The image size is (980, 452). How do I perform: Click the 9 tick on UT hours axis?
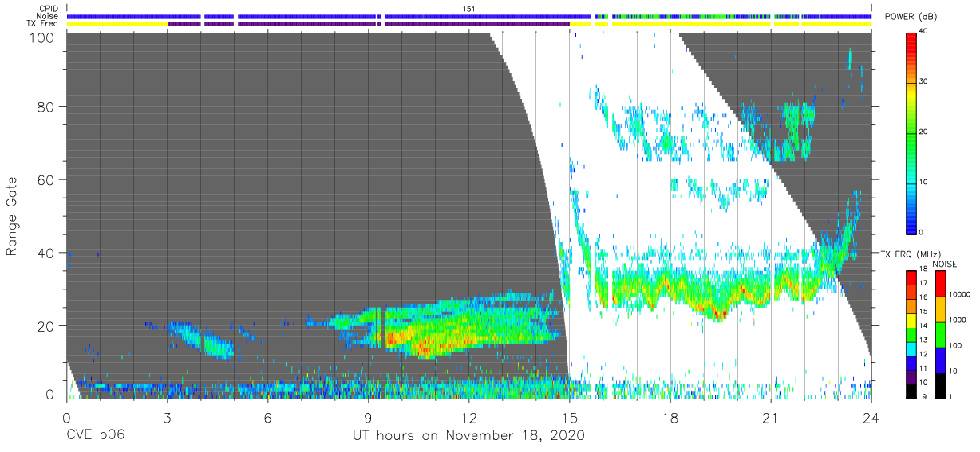click(368, 417)
